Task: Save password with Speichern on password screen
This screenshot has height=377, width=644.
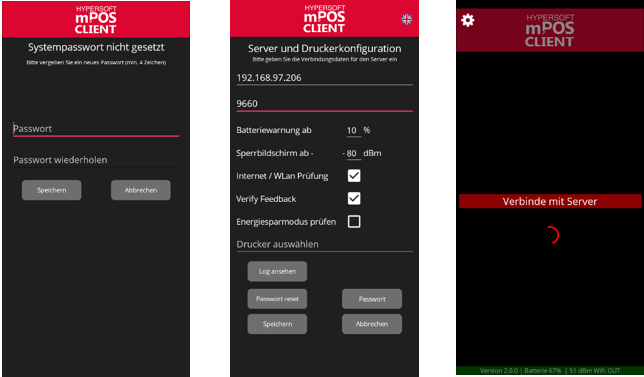Action: pyautogui.click(x=52, y=190)
